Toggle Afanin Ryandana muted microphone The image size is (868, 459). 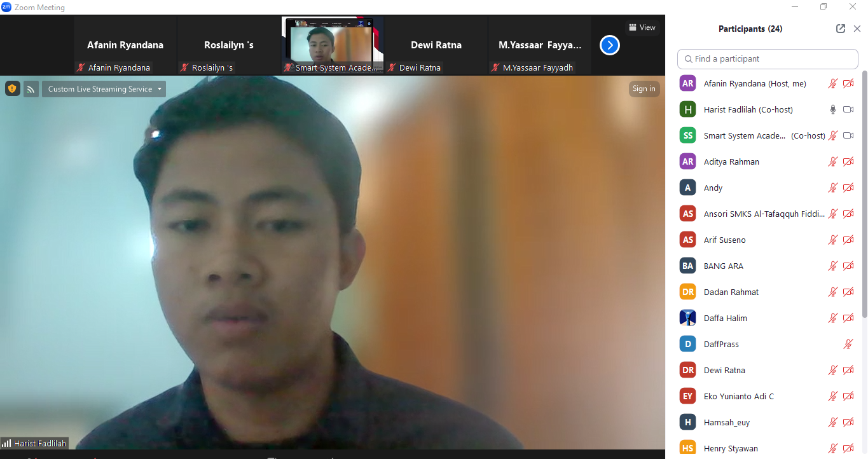tap(832, 83)
